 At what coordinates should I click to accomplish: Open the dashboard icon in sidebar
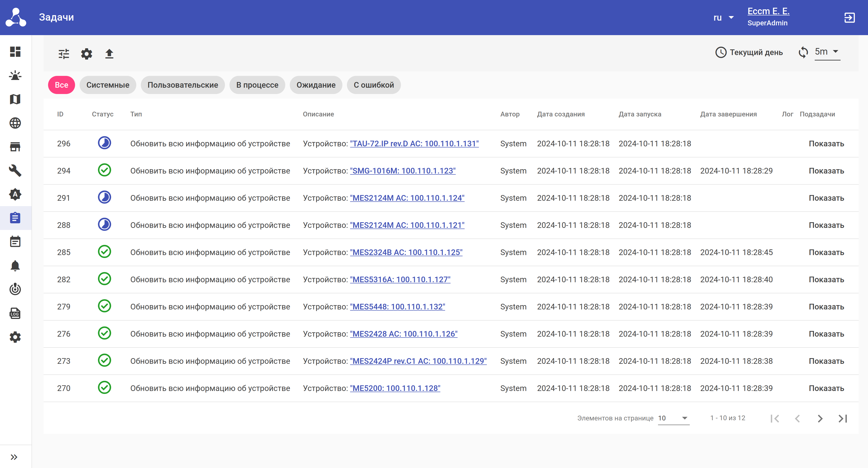click(15, 51)
